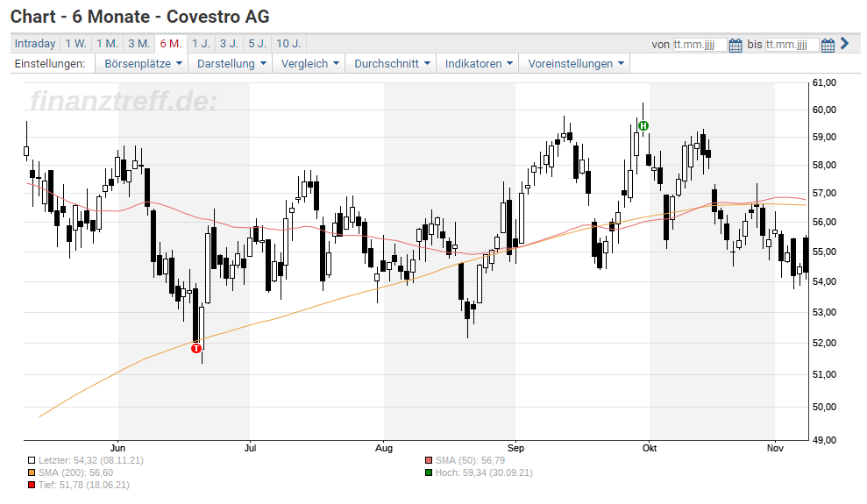Open the Vergleich dropdown menu
The width and height of the screenshot is (867, 504).
pyautogui.click(x=309, y=64)
